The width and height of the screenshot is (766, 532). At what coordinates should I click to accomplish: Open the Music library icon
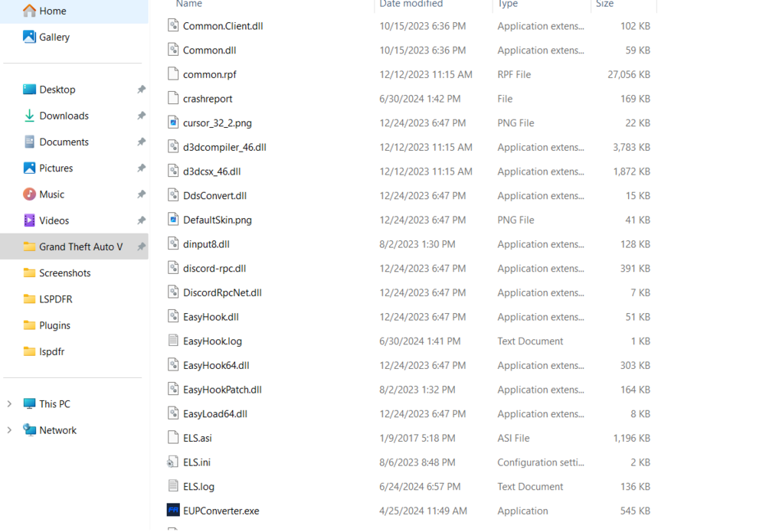coord(30,194)
